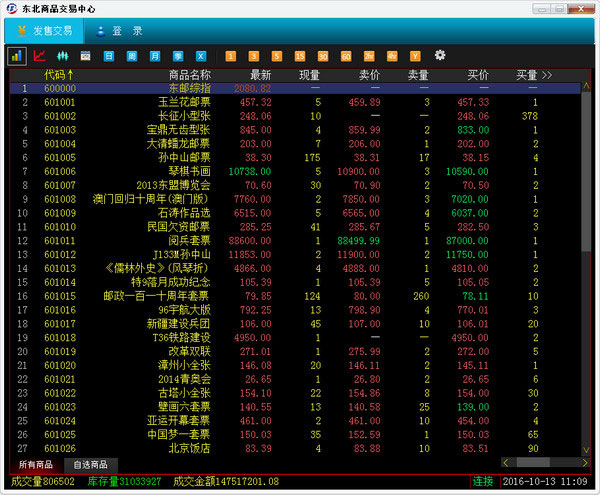
Task: Open the 发售交易 tab
Action: pyautogui.click(x=44, y=31)
